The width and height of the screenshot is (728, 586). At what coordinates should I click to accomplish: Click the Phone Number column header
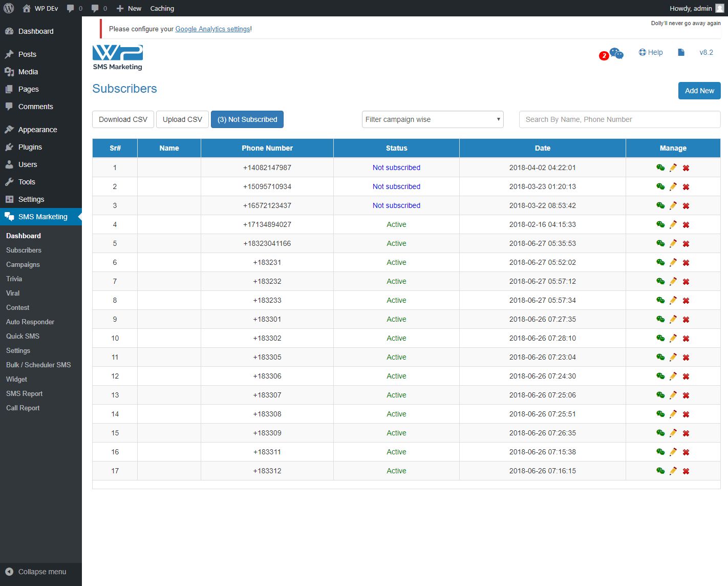[x=267, y=148]
